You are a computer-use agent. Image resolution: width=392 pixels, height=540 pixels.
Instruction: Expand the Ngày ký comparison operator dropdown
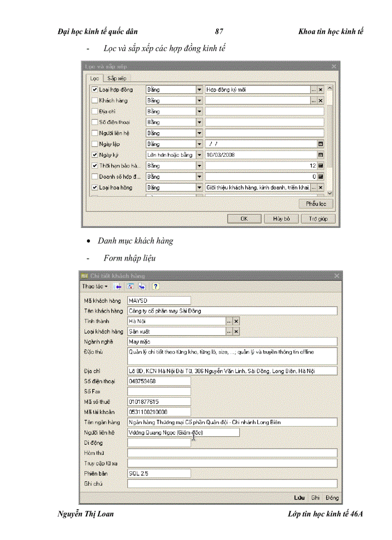(199, 155)
